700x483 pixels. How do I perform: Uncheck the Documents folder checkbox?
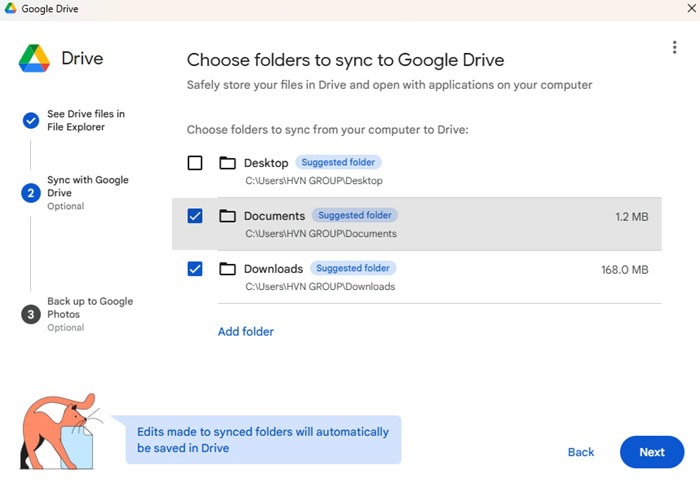click(195, 216)
